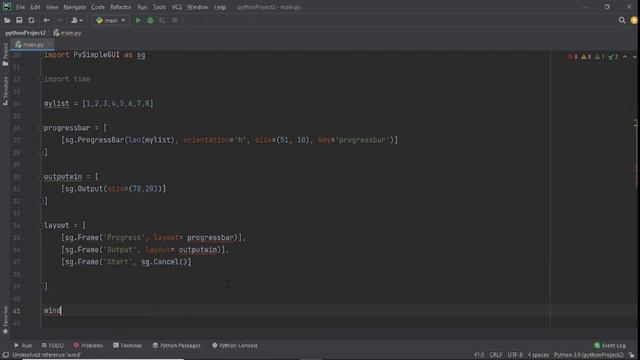Click the errors count indicator in editor
640x360 pixels.
point(573,57)
